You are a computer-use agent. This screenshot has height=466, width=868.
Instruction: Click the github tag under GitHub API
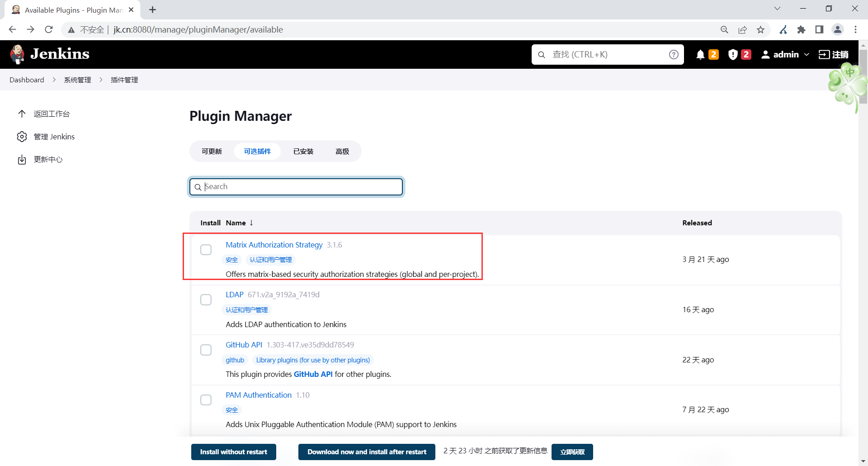[x=235, y=360]
